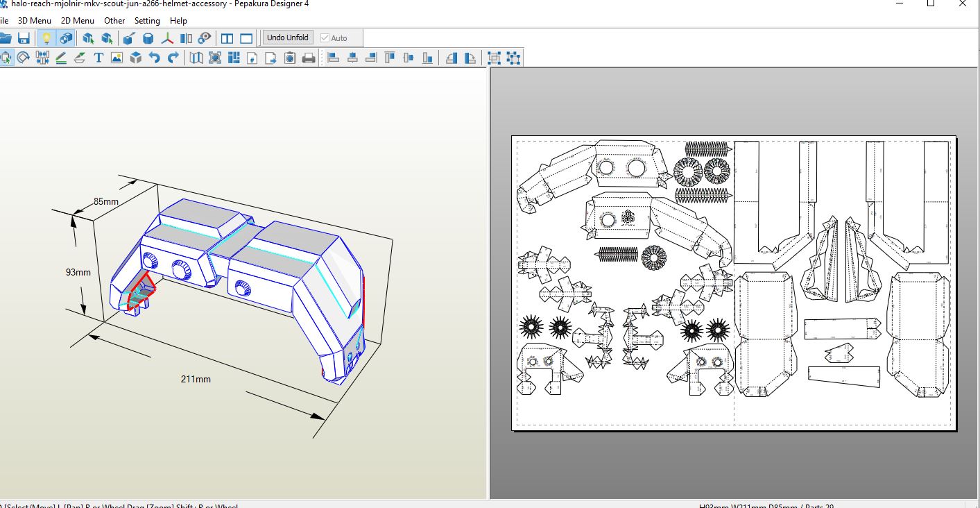Center selected parts vertically
The image size is (980, 508).
(409, 58)
